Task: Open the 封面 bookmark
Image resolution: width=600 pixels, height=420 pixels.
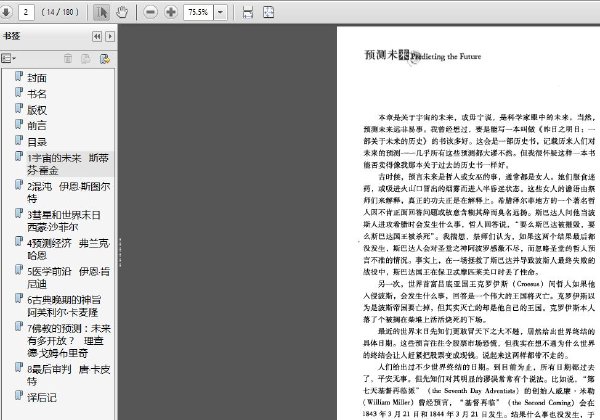Action: click(37, 78)
